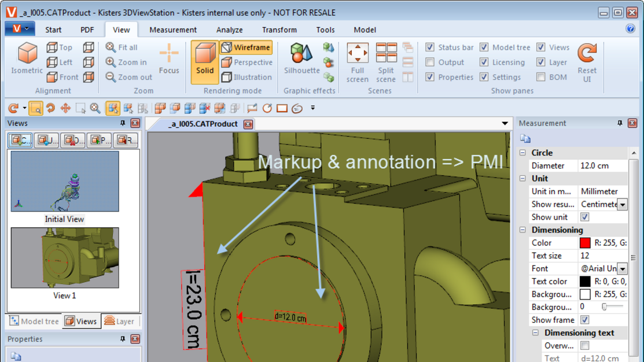Click the circle markup tool in toolbar
This screenshot has width=644, height=362.
click(x=267, y=108)
